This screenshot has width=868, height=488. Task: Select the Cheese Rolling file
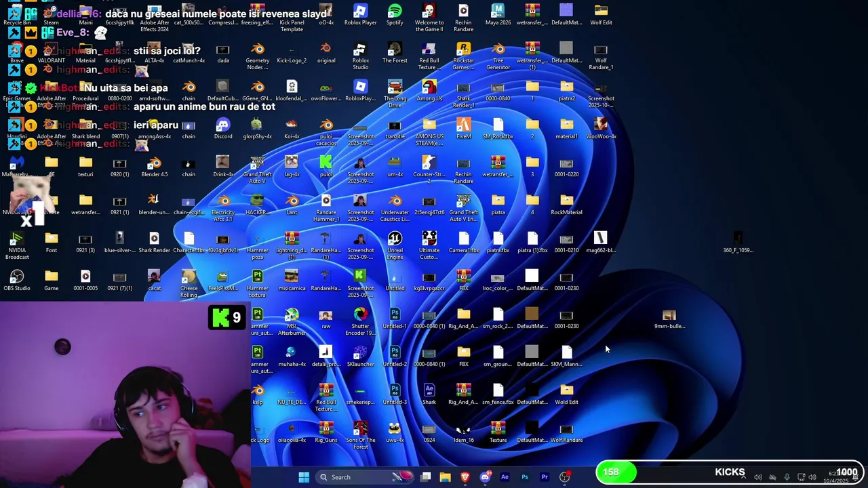(189, 283)
